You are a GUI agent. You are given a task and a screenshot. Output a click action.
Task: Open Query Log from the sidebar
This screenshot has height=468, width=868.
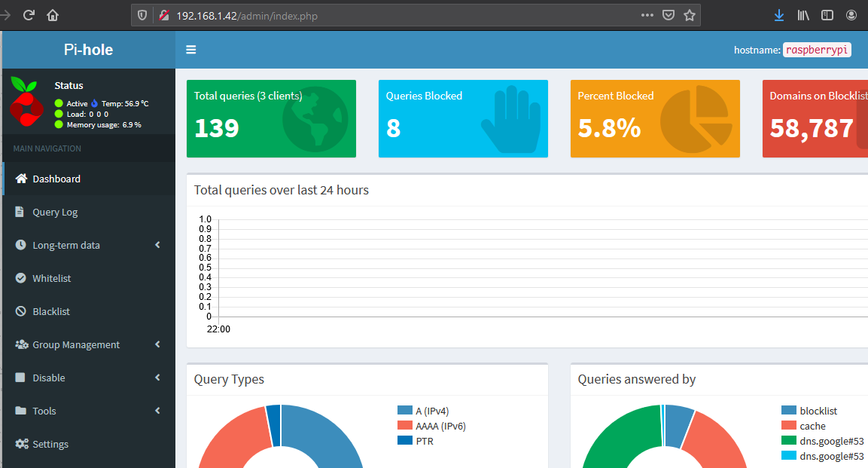[55, 212]
